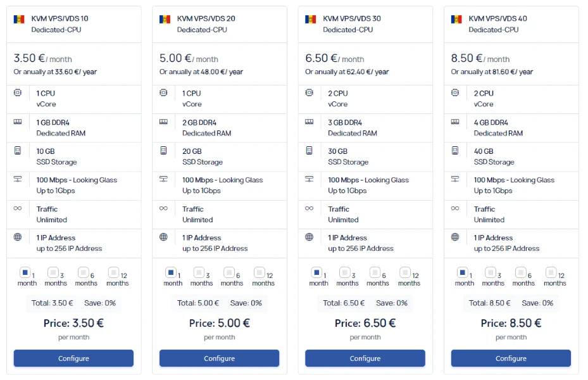Viewport: 588px width, 380px height.
Task: Select 3 months billing for KVM VPS/VDS 10
Action: click(x=53, y=273)
